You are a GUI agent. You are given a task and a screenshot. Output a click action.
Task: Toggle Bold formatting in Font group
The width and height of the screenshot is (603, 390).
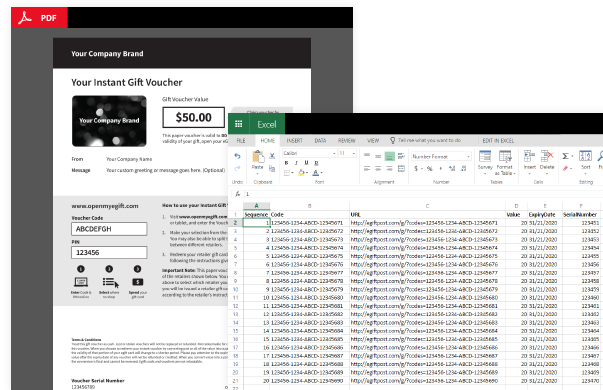click(286, 163)
